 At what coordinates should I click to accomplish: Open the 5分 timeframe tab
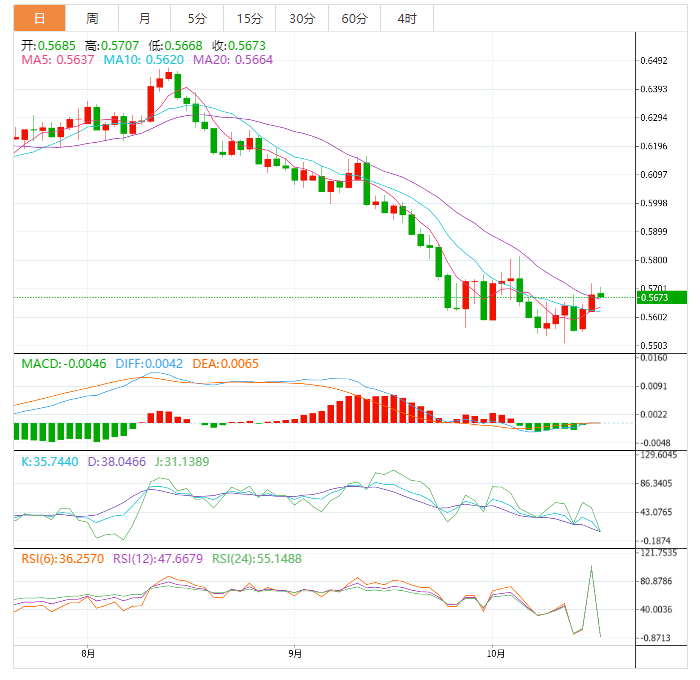tap(197, 18)
